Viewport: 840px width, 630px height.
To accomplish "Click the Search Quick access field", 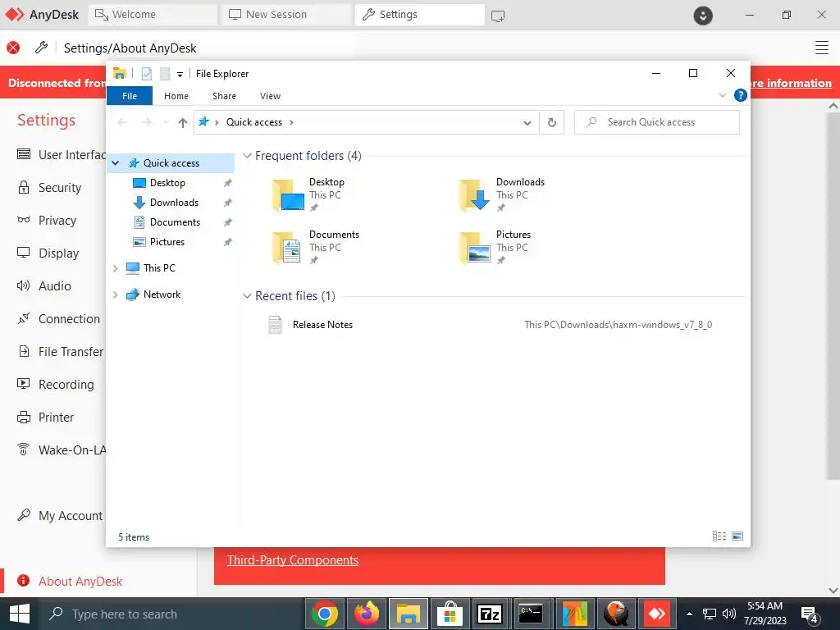I will (657, 122).
